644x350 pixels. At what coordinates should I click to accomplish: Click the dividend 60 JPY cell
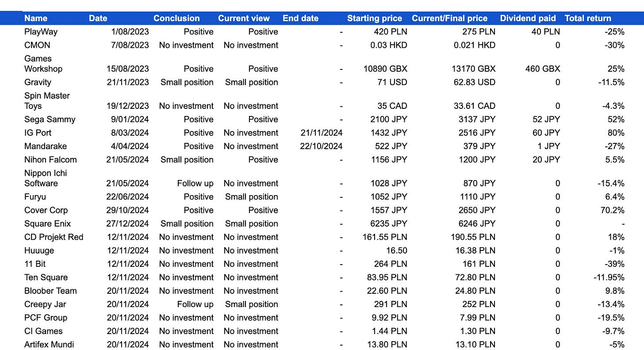546,133
